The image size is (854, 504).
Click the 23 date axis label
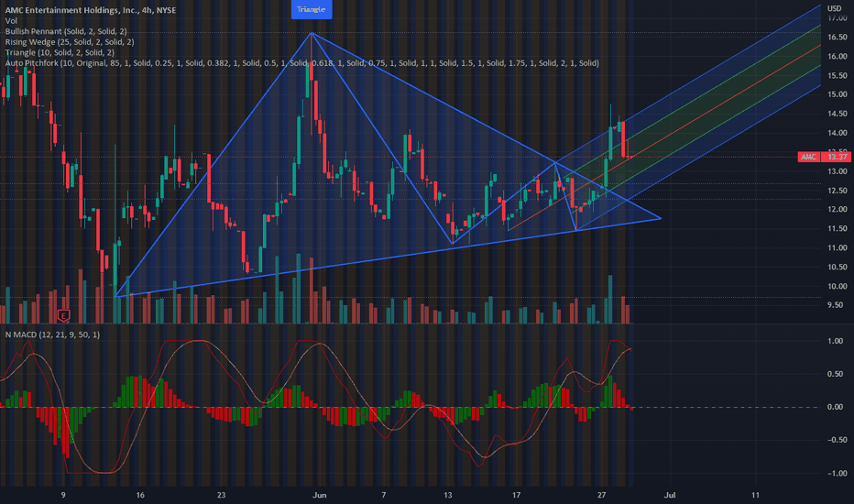221,495
